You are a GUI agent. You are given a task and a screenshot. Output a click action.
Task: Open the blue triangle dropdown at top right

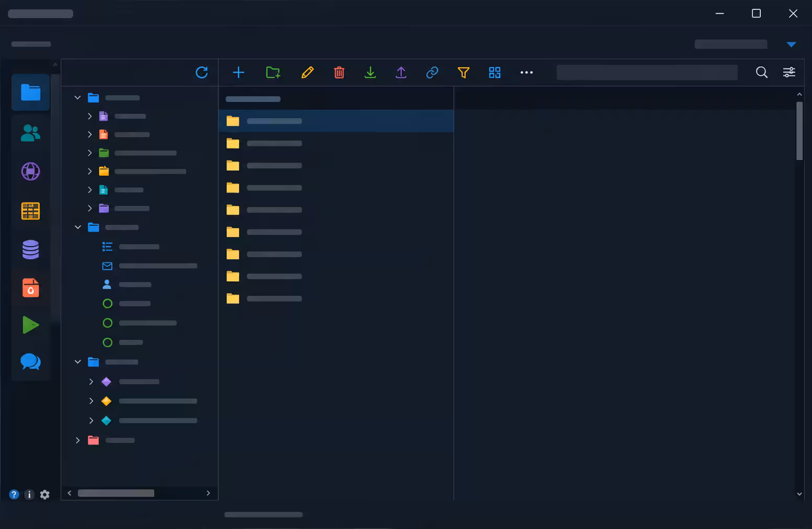point(791,44)
